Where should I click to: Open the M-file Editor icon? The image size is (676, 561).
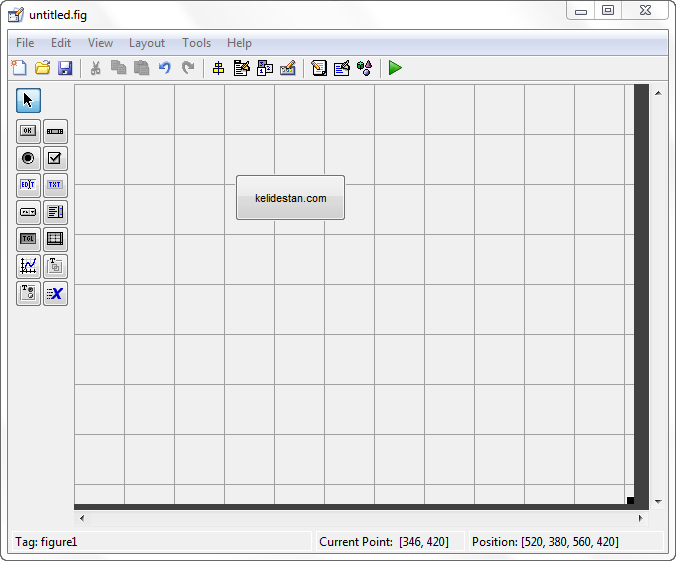319,68
